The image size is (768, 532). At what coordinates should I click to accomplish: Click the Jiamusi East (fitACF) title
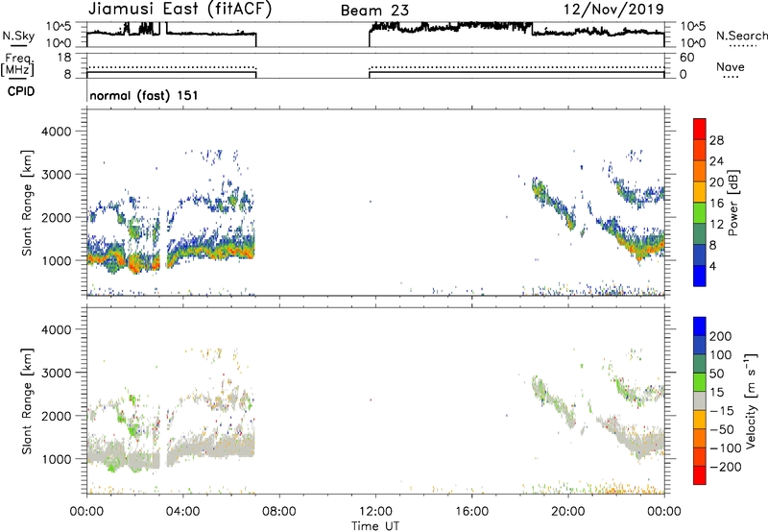pos(180,9)
